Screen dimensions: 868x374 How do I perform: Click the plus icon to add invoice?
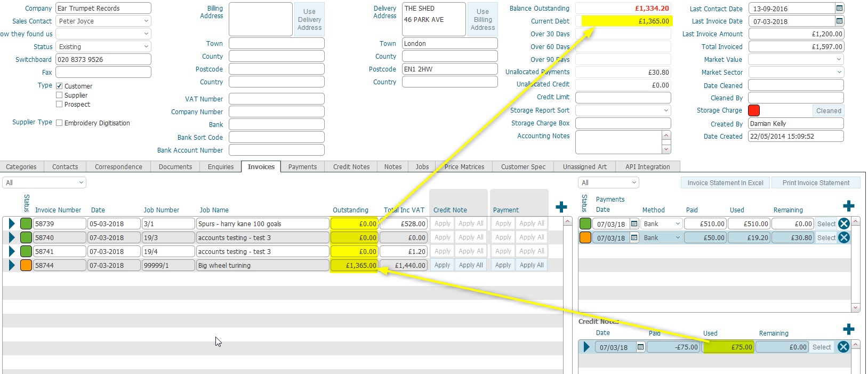[x=561, y=207]
